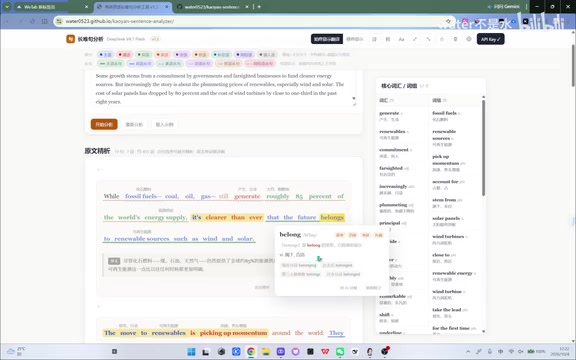Click the 词汇 column header
Screen dimensions: 576x360
tap(386, 100)
